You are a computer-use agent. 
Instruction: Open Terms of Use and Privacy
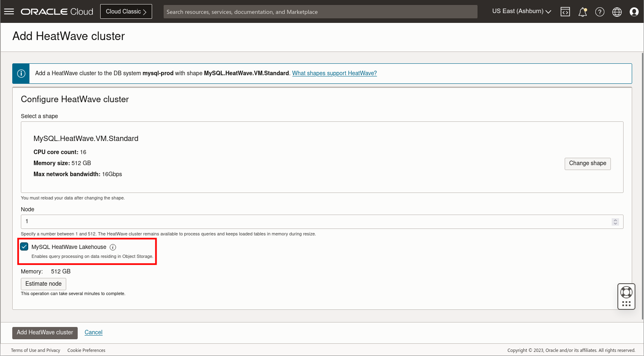click(x=36, y=350)
